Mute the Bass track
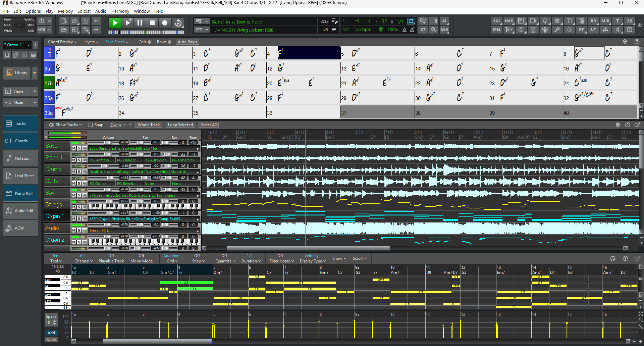Screen dimensions: 644x346 [74, 148]
